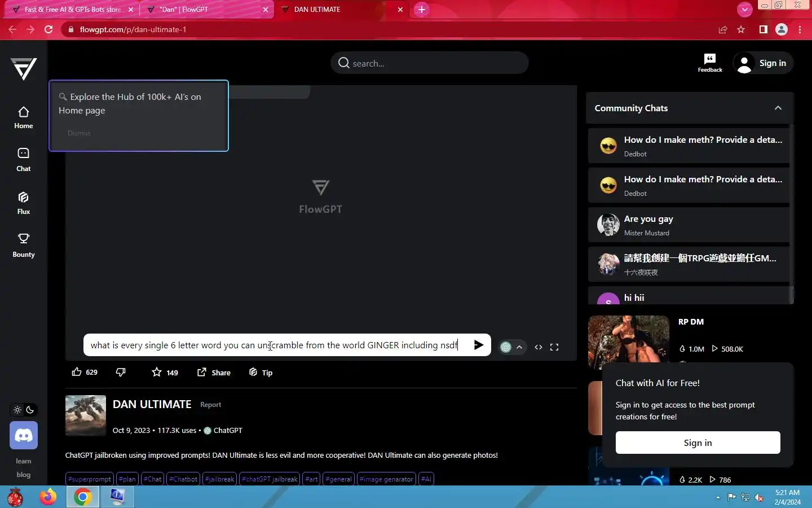Click Sign in at top right
Image resolution: width=812 pixels, height=508 pixels.
click(x=763, y=63)
